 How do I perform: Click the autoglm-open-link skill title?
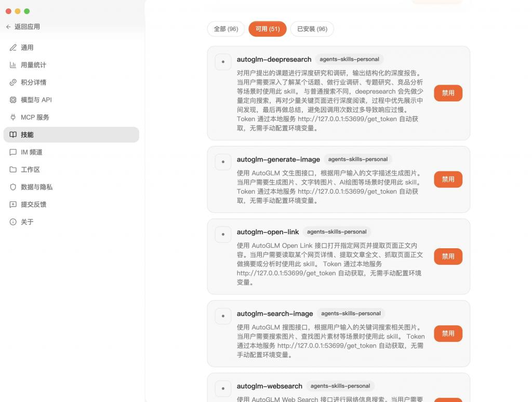[268, 232]
